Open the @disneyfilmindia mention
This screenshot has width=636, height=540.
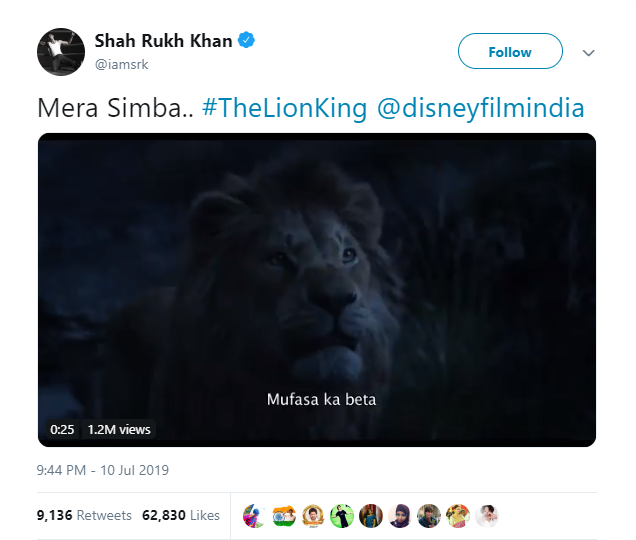coord(480,108)
